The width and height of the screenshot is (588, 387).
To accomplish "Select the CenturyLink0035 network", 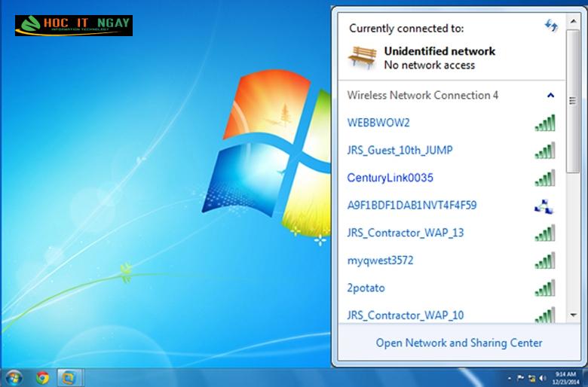I will coord(452,178).
